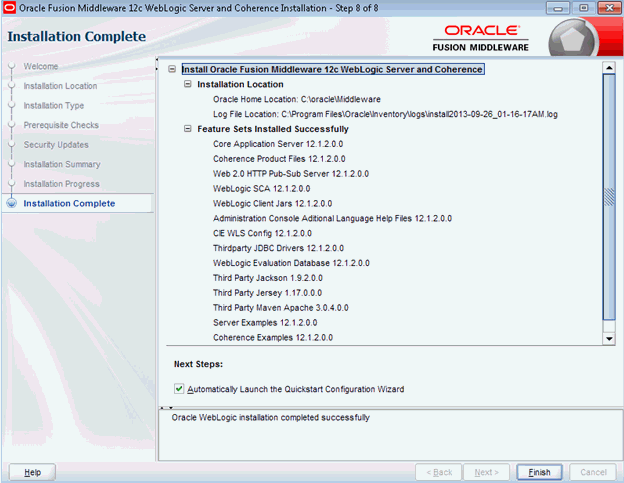Click the Oracle window title bar icon
Viewport: 624px width, 483px height.
[x=9, y=8]
